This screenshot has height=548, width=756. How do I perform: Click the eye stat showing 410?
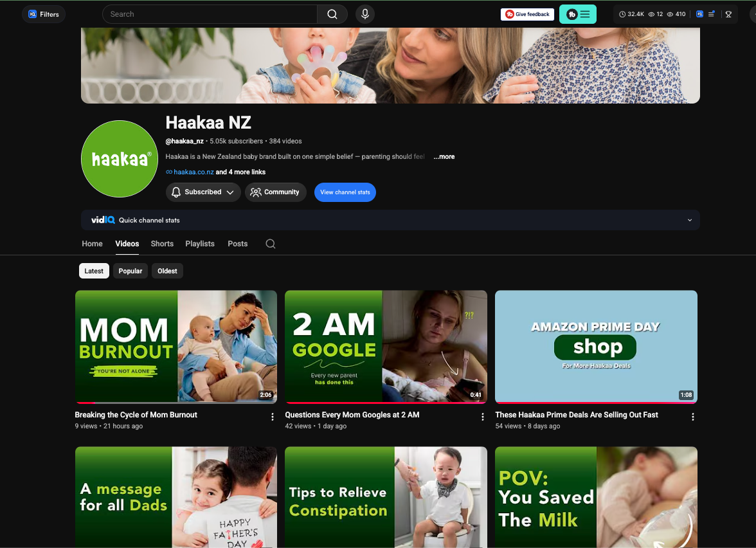(676, 14)
